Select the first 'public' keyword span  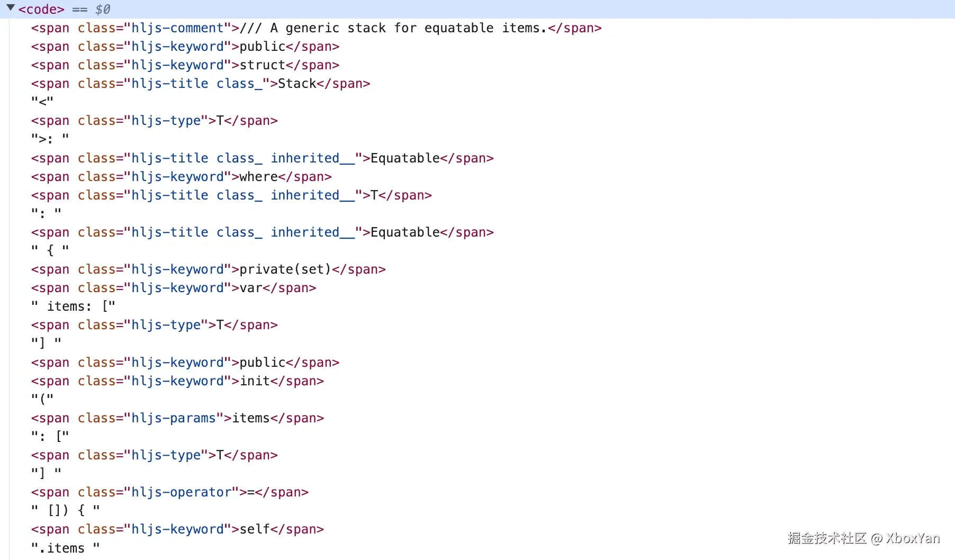[185, 47]
